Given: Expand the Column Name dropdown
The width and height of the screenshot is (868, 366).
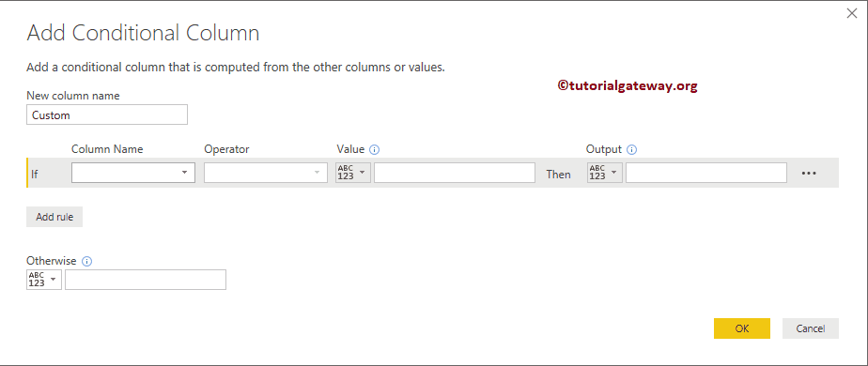Looking at the screenshot, I should tap(132, 173).
